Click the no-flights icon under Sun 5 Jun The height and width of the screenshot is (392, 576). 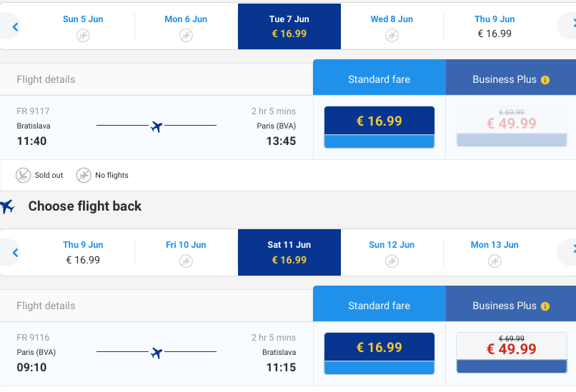83,36
